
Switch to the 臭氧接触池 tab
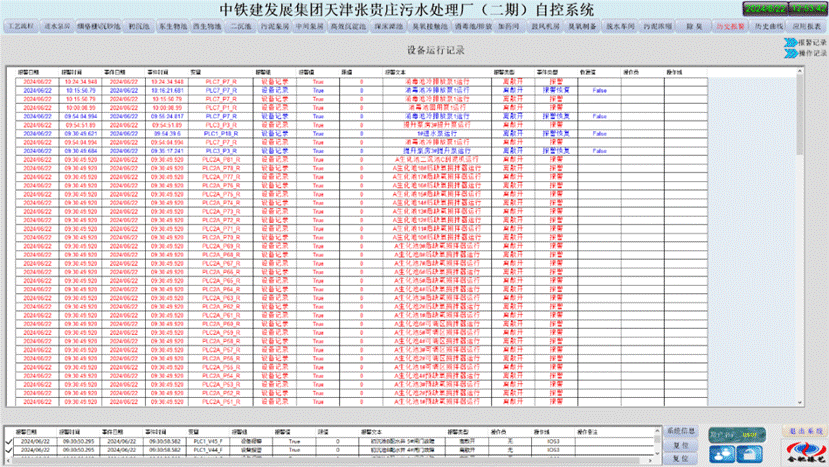[430, 26]
